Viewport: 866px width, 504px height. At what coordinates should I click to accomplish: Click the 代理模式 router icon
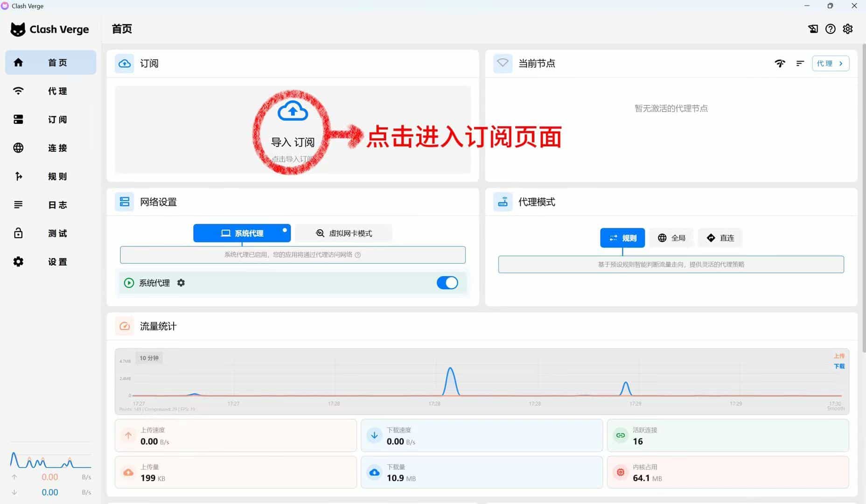(503, 202)
